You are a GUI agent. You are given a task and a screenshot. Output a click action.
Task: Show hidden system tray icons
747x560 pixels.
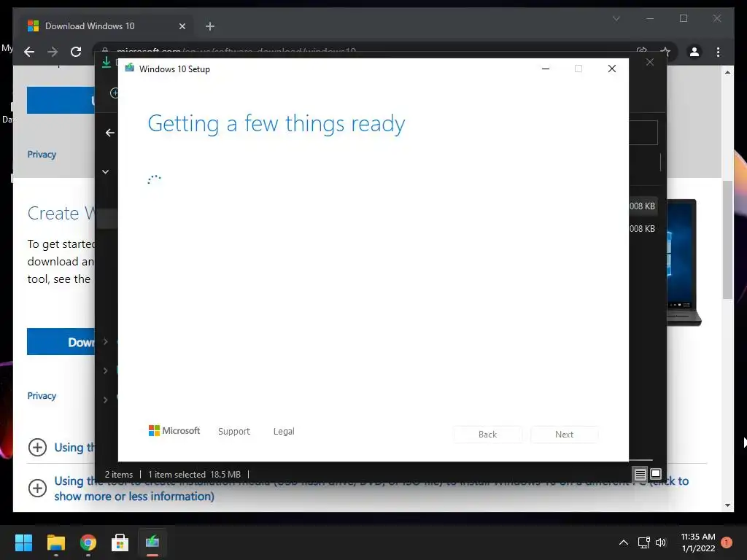point(624,542)
